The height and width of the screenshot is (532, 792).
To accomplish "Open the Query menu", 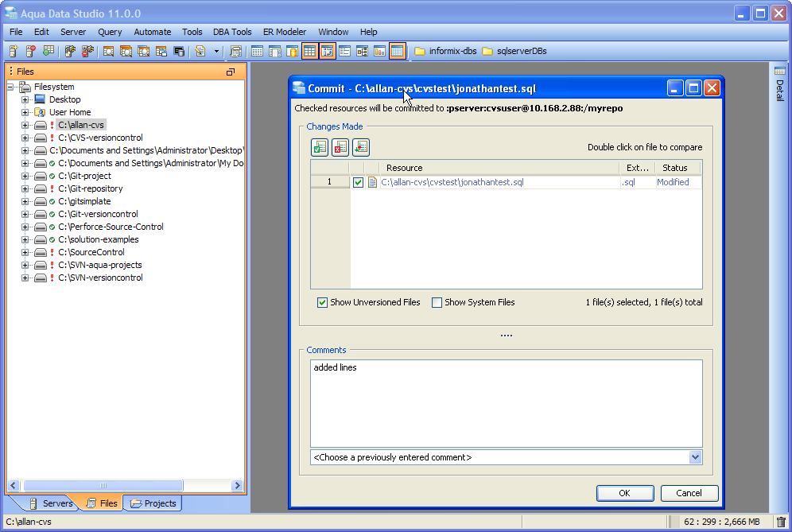I will (110, 32).
